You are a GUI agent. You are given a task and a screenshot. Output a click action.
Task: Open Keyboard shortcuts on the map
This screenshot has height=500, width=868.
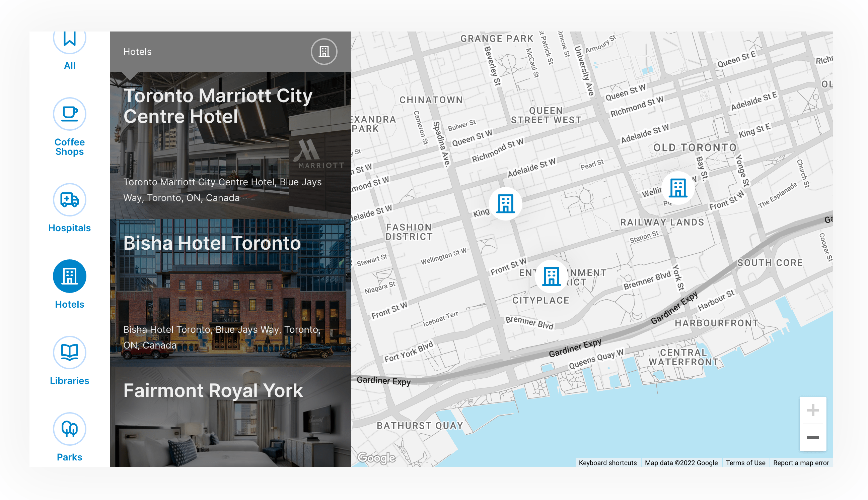(607, 462)
